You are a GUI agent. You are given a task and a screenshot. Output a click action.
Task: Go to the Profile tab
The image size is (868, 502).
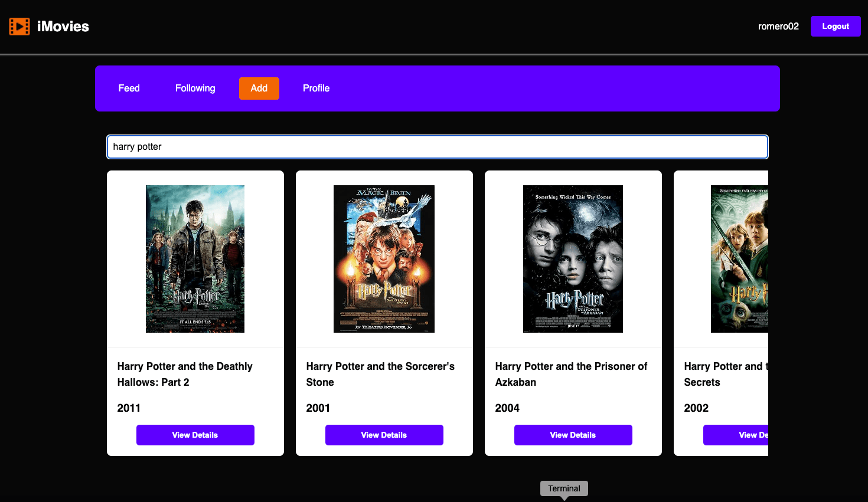click(316, 88)
